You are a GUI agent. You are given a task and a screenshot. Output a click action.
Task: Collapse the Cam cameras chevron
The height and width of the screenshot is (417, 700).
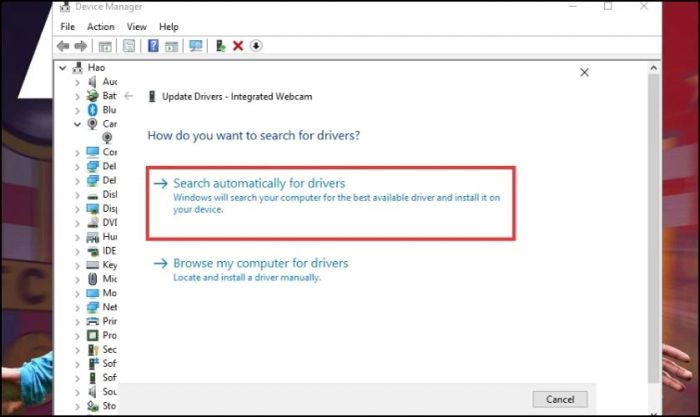77,124
